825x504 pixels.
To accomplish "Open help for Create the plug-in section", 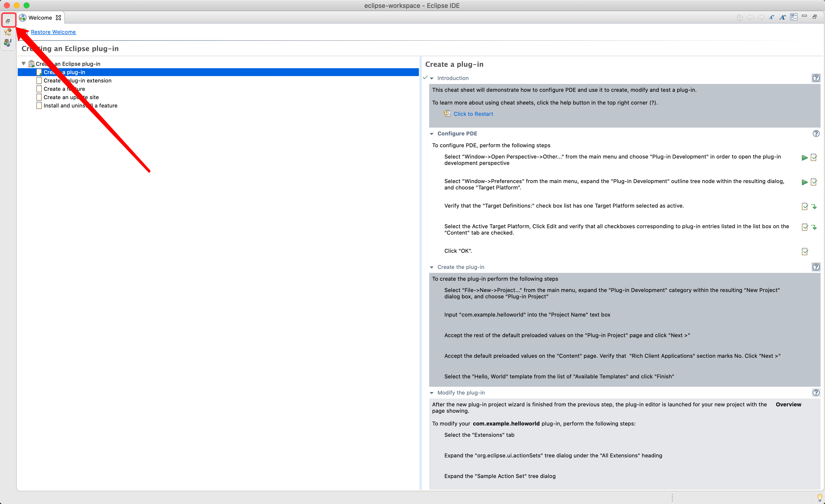I will (x=816, y=267).
